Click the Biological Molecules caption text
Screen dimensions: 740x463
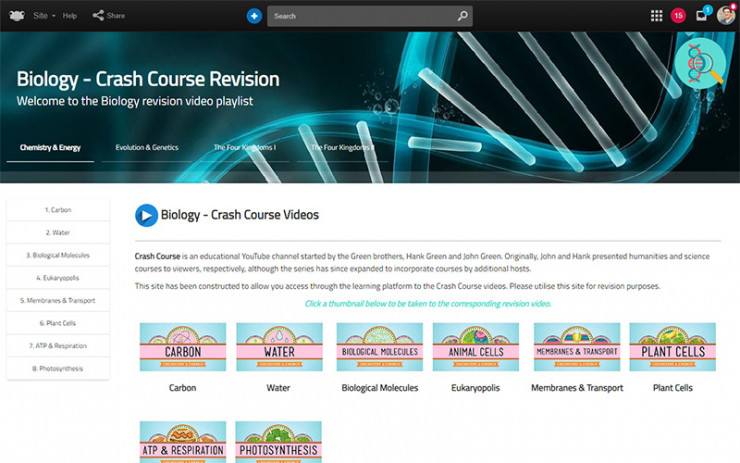[380, 388]
